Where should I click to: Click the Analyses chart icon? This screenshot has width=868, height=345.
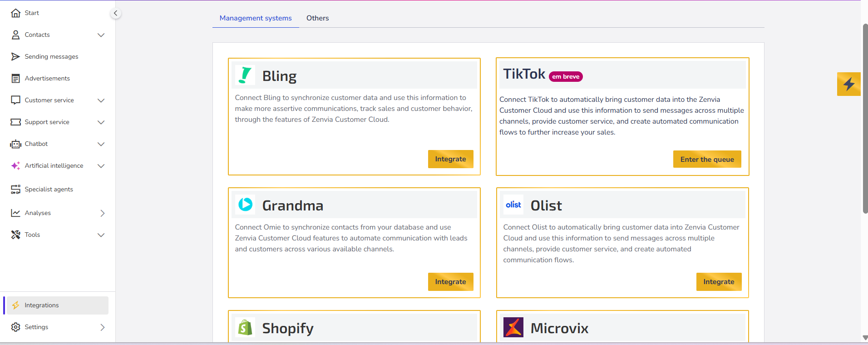16,213
